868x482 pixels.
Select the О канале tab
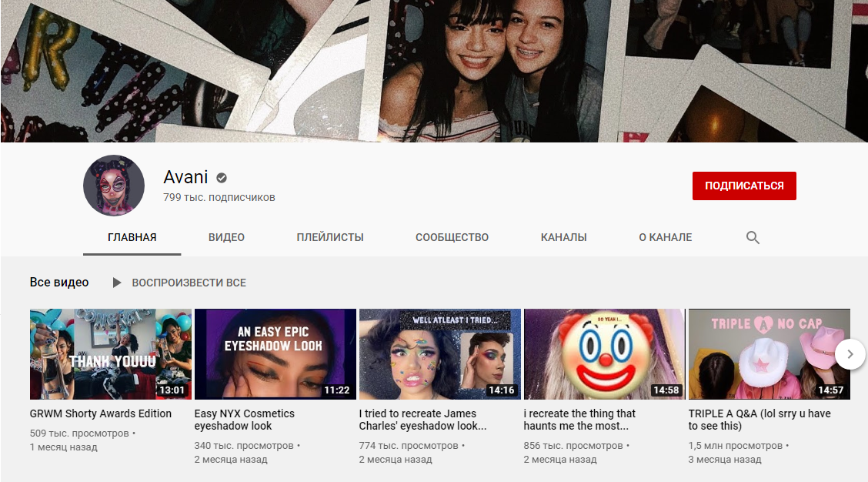coord(665,237)
